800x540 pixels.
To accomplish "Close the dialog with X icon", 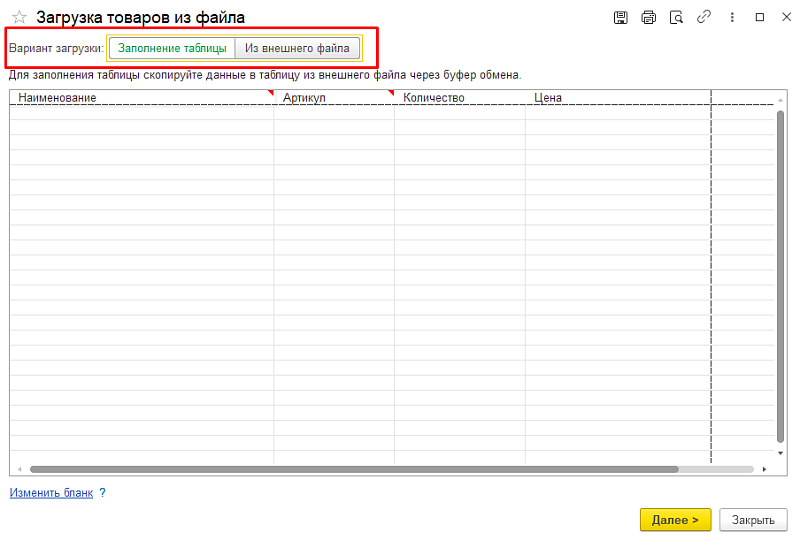I will tap(785, 18).
